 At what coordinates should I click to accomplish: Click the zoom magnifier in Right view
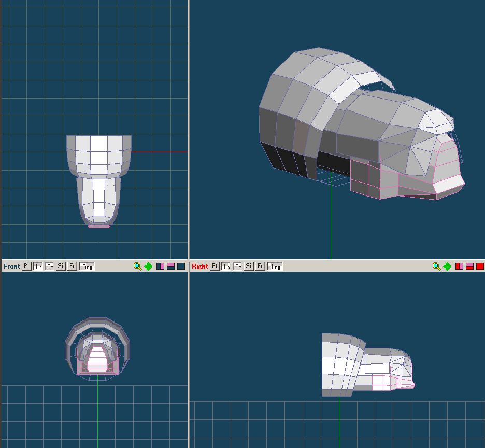pyautogui.click(x=436, y=267)
